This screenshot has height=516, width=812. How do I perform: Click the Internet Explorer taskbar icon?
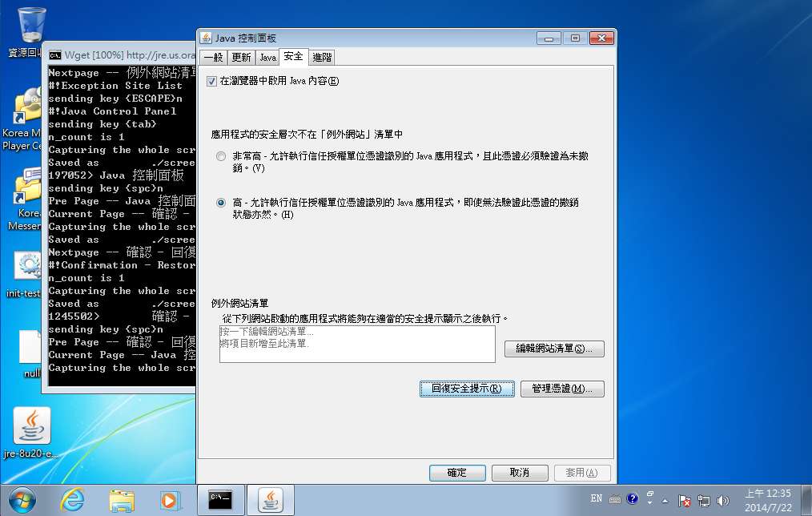coord(72,500)
